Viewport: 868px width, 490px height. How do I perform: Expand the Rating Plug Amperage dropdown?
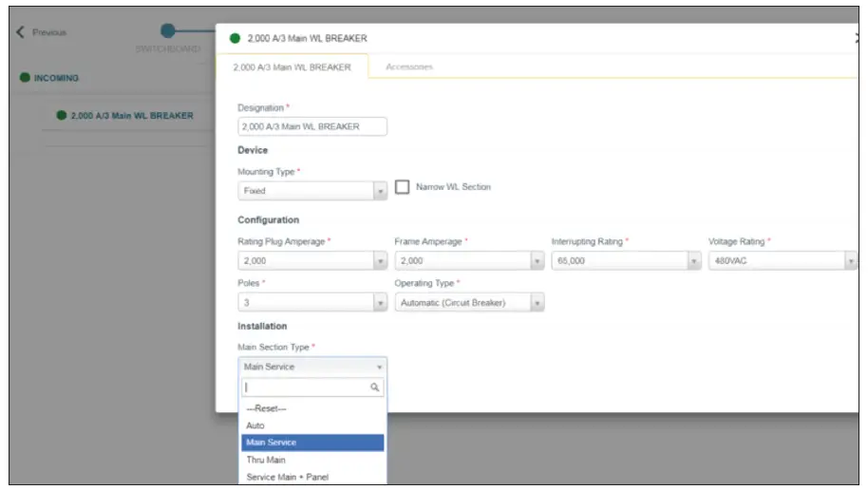[x=312, y=261]
